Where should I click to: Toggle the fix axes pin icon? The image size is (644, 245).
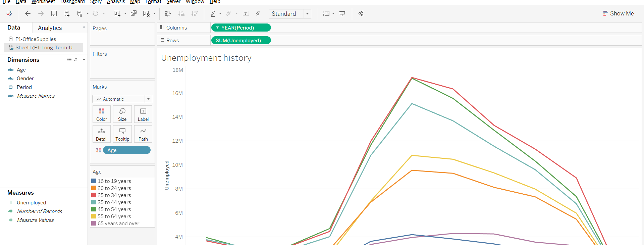click(258, 13)
